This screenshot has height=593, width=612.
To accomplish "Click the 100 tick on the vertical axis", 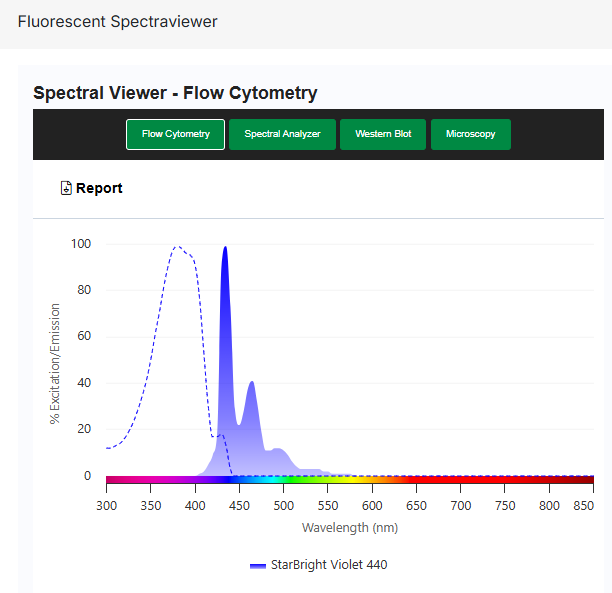I will click(81, 244).
